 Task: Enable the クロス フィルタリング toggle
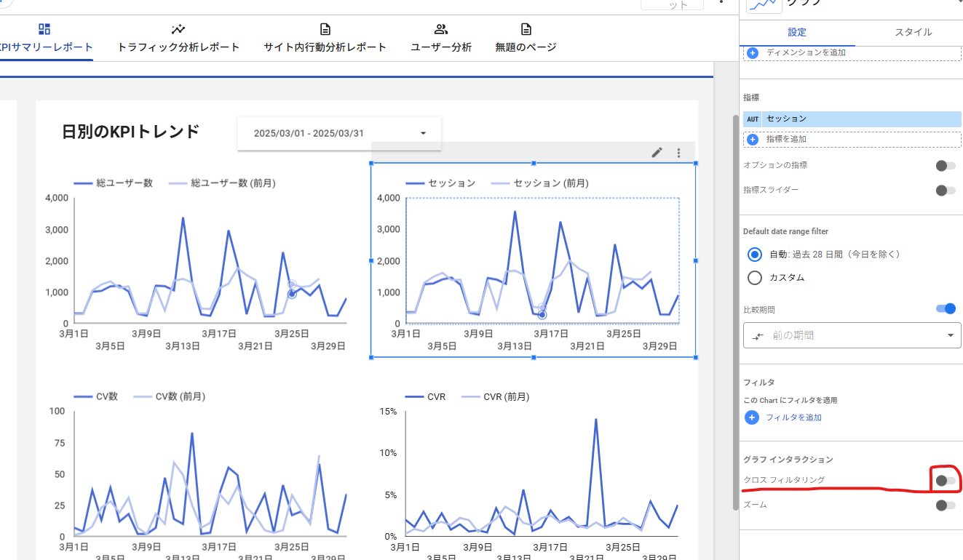[946, 481]
